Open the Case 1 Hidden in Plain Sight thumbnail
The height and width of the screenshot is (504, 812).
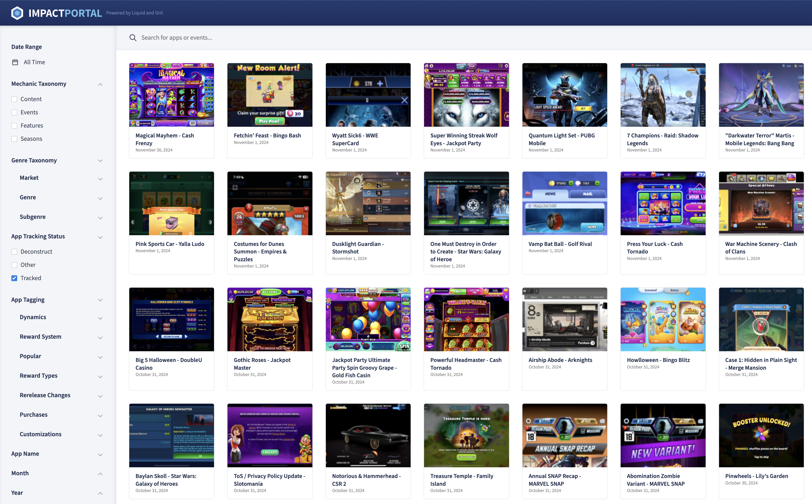click(x=761, y=319)
